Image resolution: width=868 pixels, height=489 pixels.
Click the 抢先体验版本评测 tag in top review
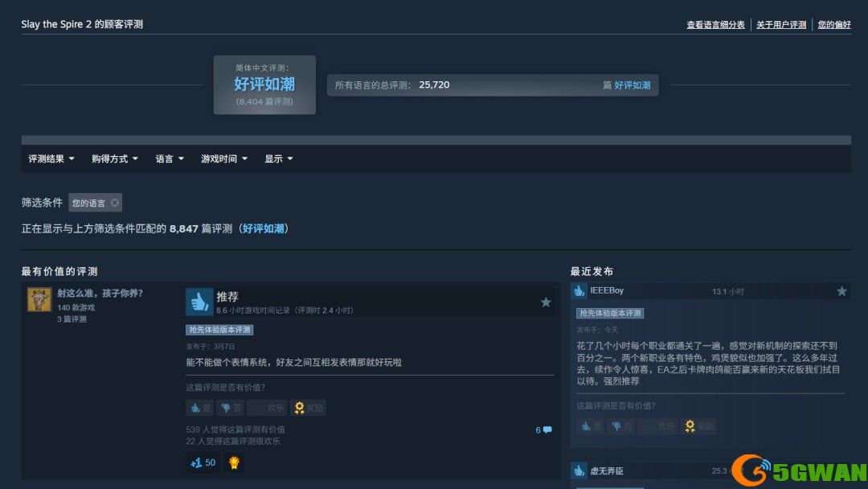pos(219,330)
